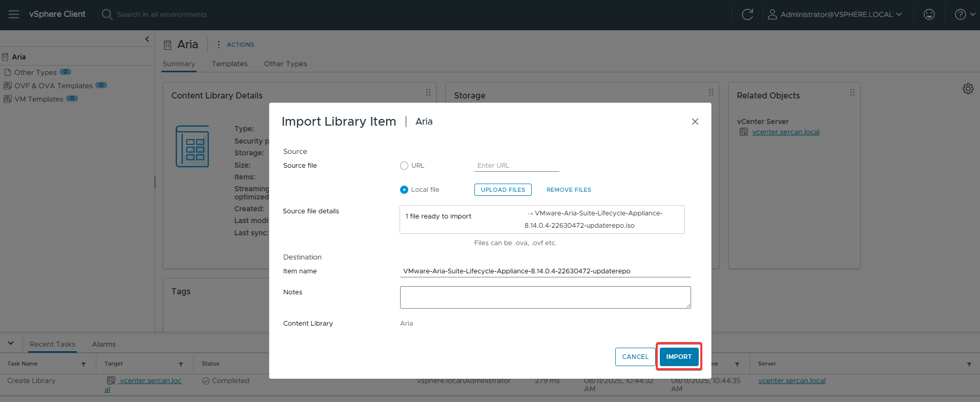Switch to the Other Types tab
980x402 pixels.
click(x=285, y=64)
